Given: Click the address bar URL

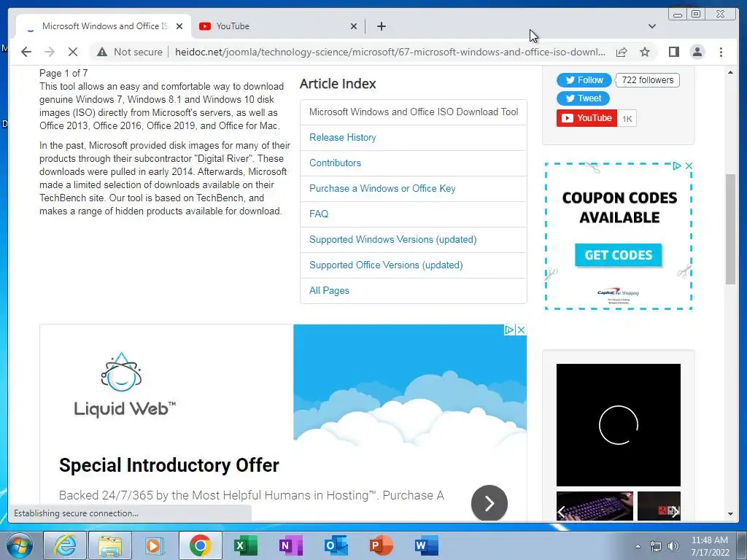Looking at the screenshot, I should coord(390,52).
